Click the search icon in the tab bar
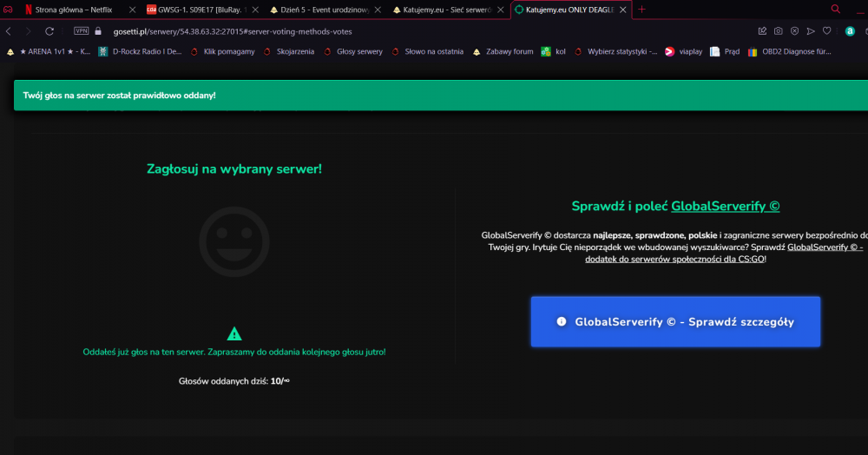 tap(836, 9)
